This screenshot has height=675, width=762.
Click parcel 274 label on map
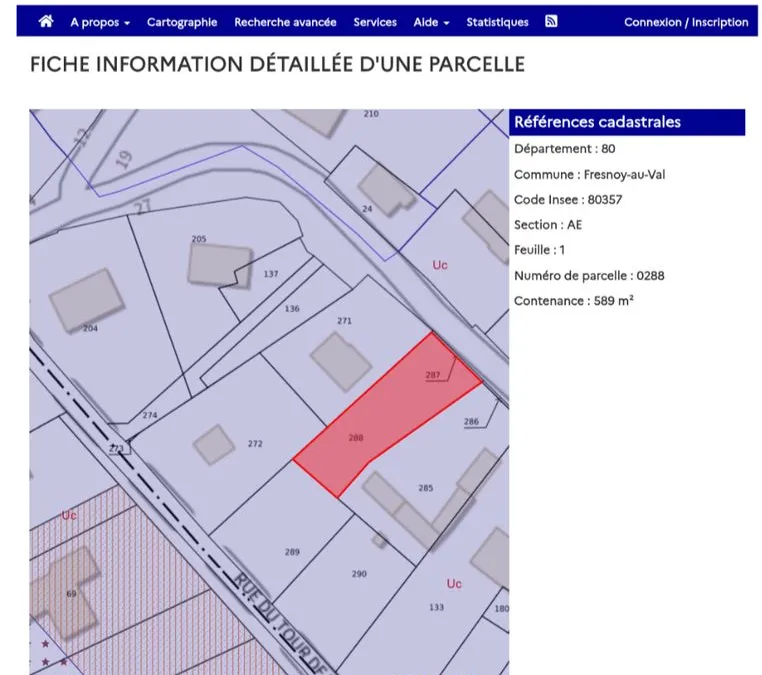point(150,415)
